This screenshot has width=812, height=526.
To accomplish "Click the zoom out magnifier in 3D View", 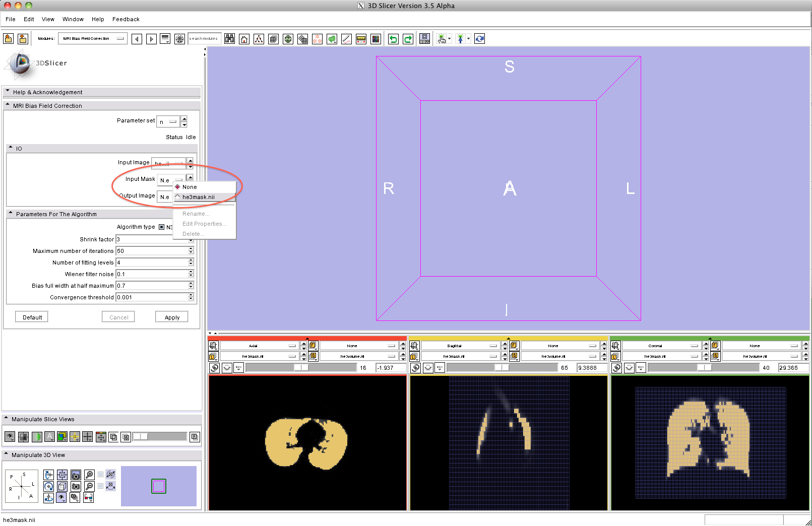I will coord(89,486).
